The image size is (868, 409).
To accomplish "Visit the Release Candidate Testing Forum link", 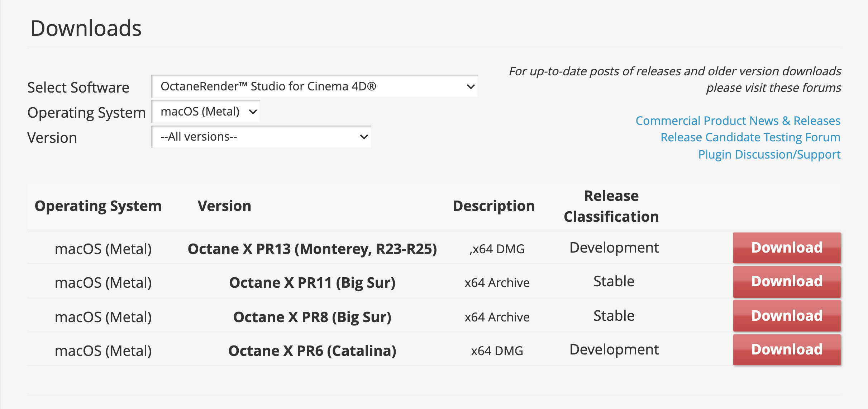I will click(750, 137).
